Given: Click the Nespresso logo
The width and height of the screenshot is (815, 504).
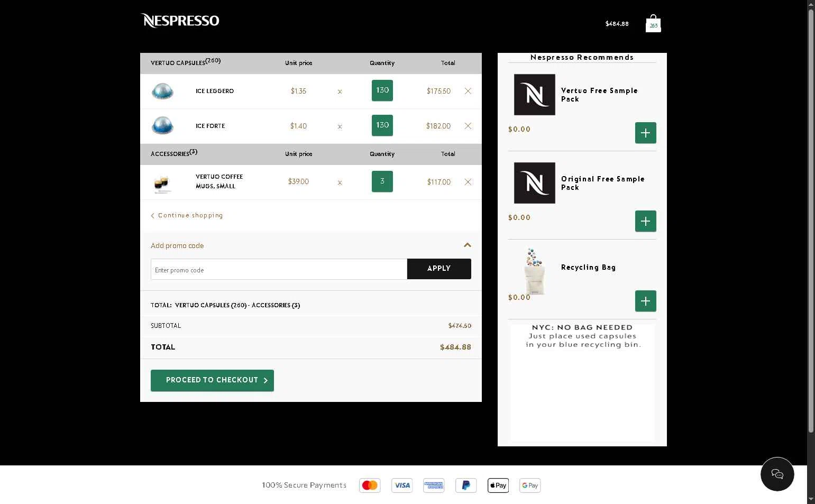Looking at the screenshot, I should click(x=180, y=21).
